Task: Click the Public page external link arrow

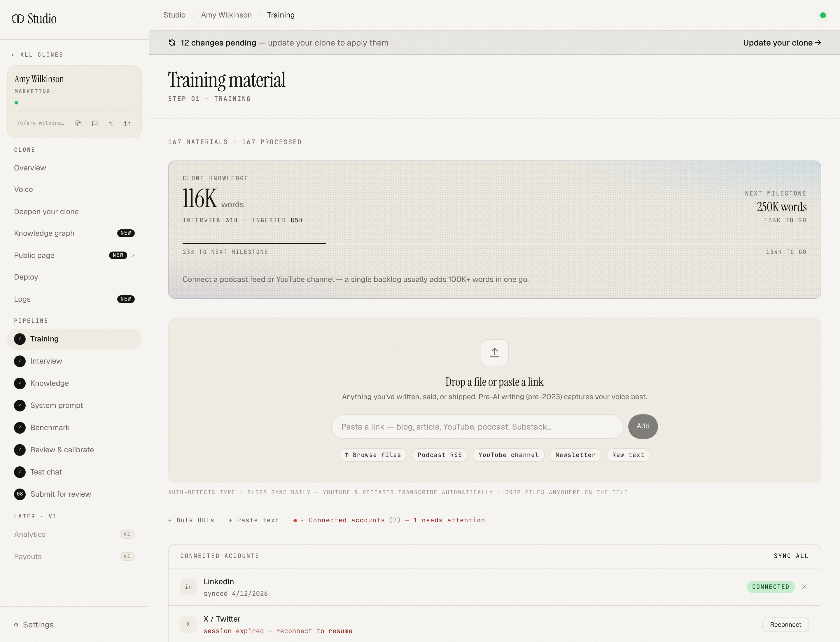Action: point(133,255)
